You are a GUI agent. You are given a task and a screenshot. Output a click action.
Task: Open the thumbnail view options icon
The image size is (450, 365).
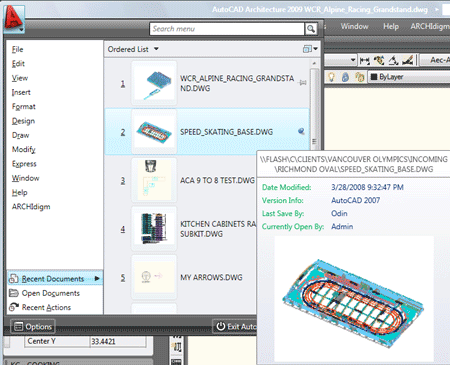coord(310,49)
